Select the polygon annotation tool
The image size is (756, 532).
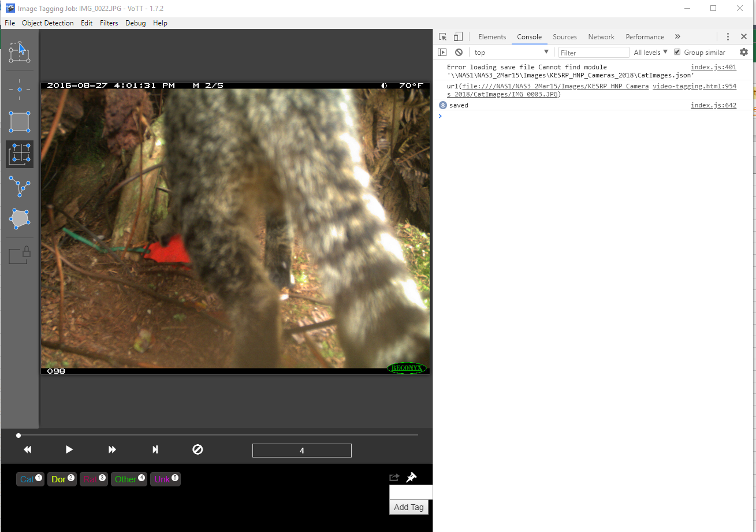click(19, 219)
